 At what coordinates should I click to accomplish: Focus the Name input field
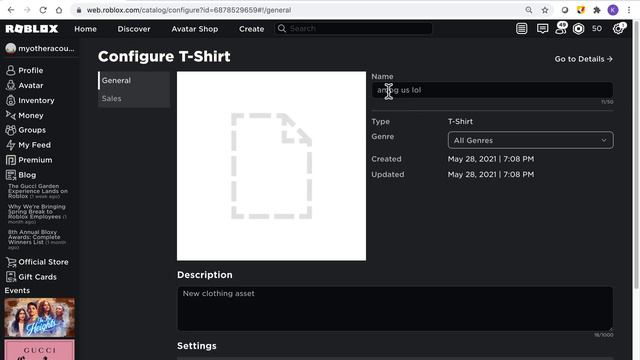coord(492,90)
